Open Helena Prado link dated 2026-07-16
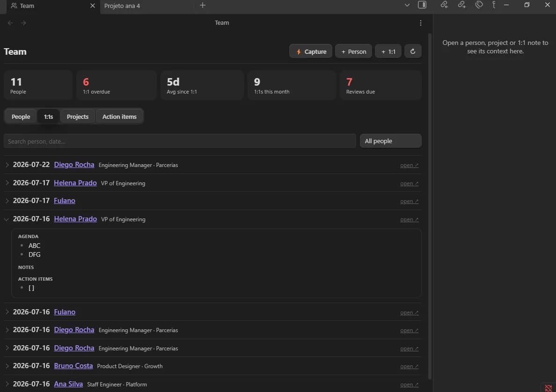This screenshot has width=556, height=392. coord(75,219)
